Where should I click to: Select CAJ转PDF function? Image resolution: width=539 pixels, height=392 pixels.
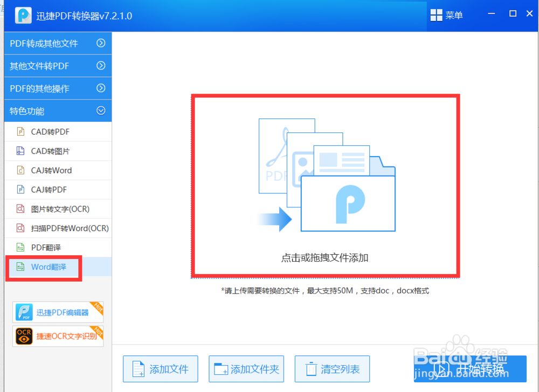pos(58,190)
